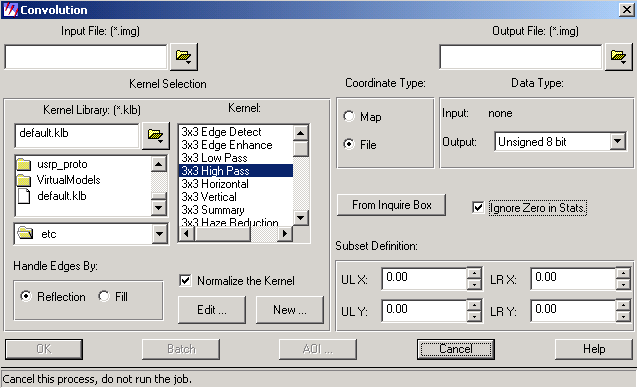
Task: Click kernel list scroll left arrow
Action: click(x=187, y=234)
